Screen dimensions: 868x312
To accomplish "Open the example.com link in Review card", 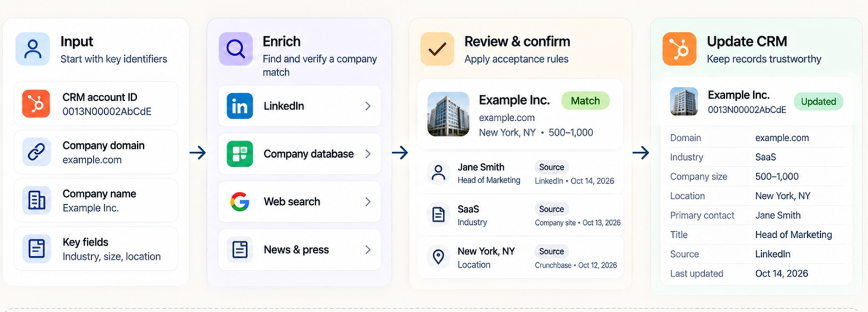I will (x=507, y=118).
